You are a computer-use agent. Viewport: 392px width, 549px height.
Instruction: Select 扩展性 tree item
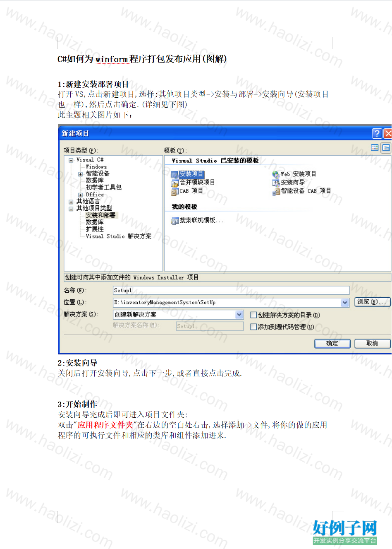coord(95,229)
